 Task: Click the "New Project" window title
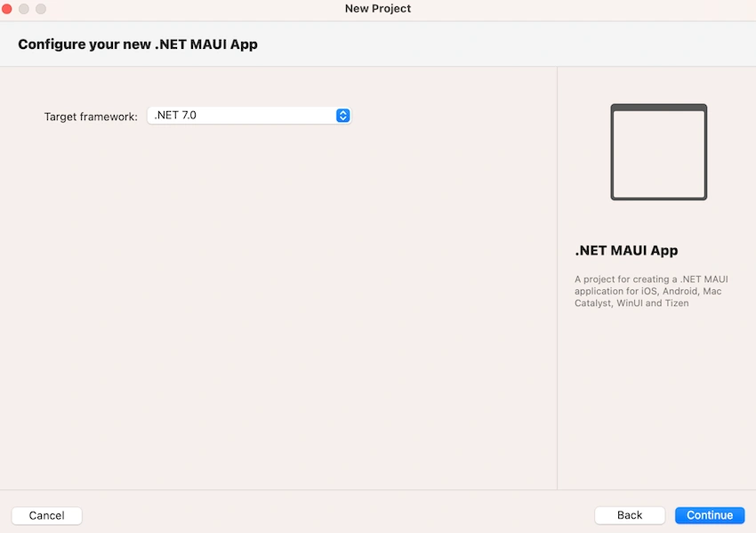point(378,9)
